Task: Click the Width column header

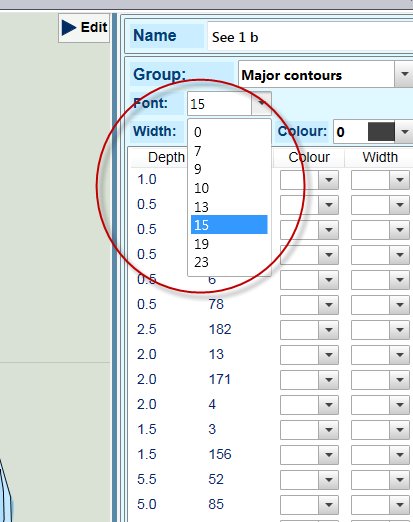Action: [380, 157]
